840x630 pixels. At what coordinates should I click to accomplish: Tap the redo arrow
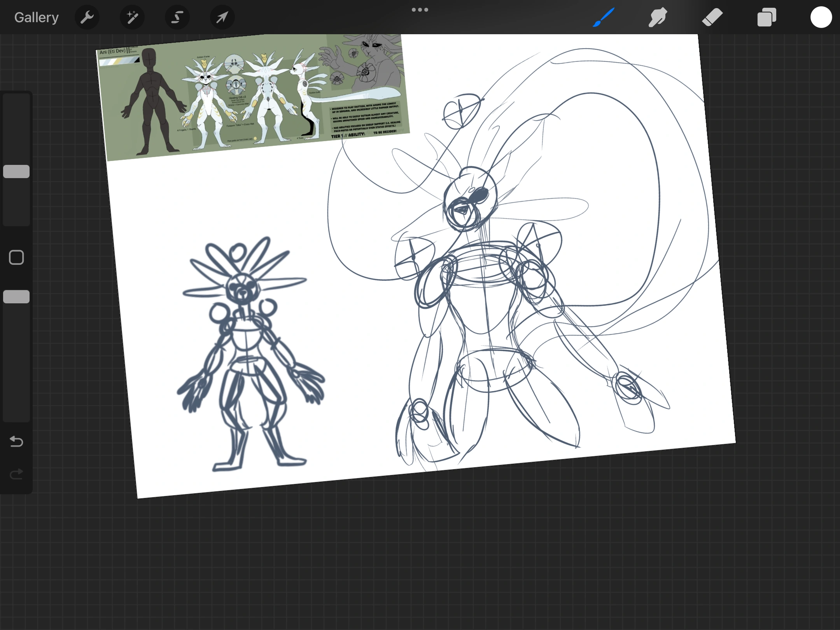click(x=16, y=474)
